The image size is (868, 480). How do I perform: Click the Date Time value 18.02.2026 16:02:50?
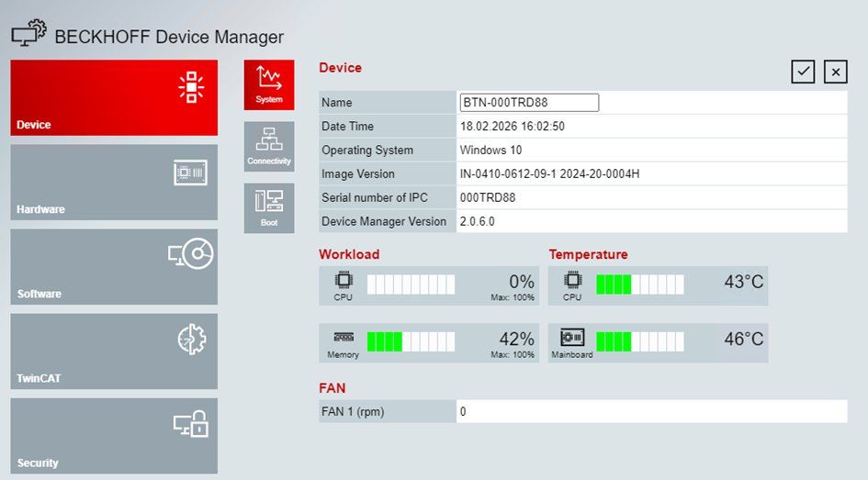tap(512, 126)
